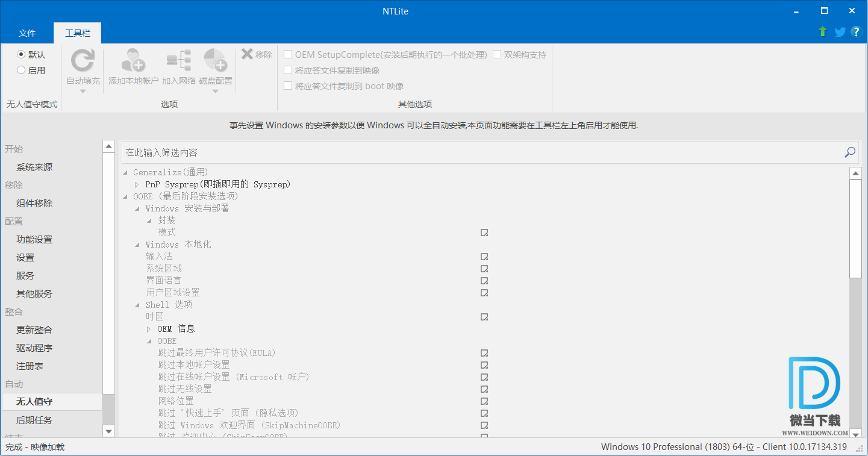The width and height of the screenshot is (868, 456).
Task: Open 其他服务 in the sidebar
Action: (34, 293)
